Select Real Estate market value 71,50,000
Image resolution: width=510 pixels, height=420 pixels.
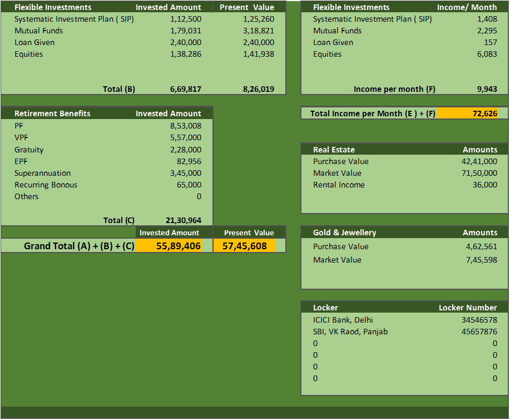point(479,174)
